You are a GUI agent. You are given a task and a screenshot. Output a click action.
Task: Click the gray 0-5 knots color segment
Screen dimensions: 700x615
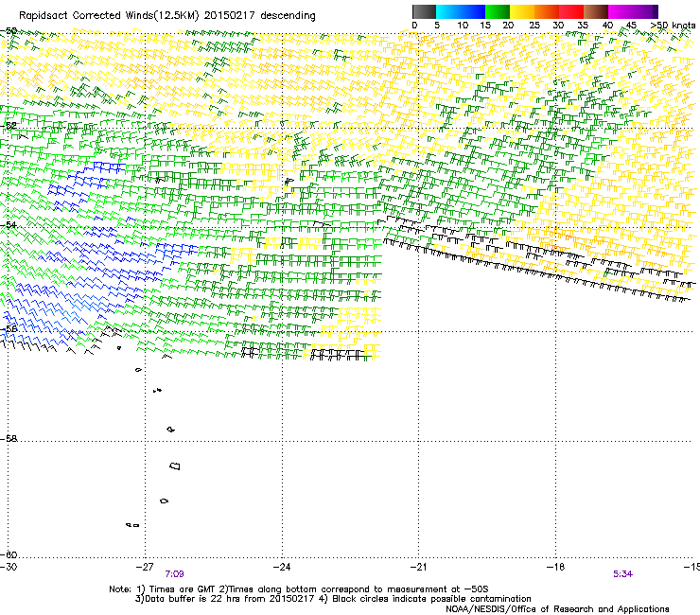click(424, 11)
